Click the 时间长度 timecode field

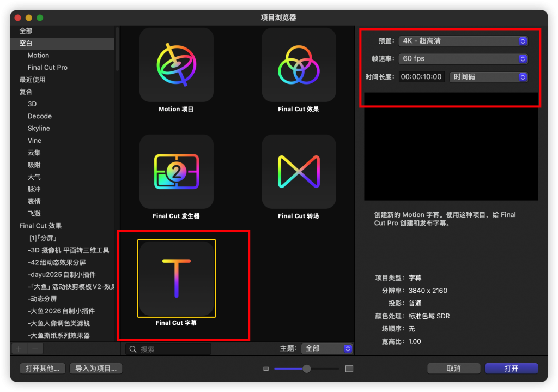tap(421, 77)
